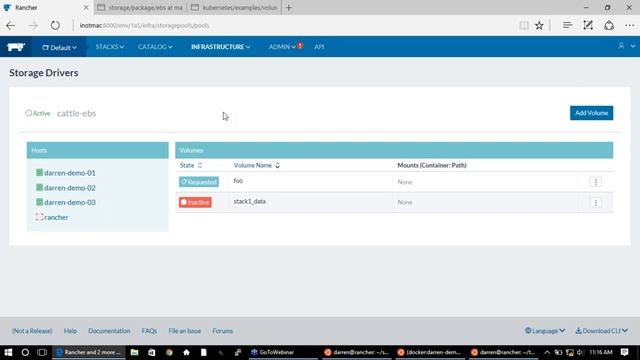The image size is (640, 360).
Task: Click the browser address bar
Action: pyautogui.click(x=294, y=25)
